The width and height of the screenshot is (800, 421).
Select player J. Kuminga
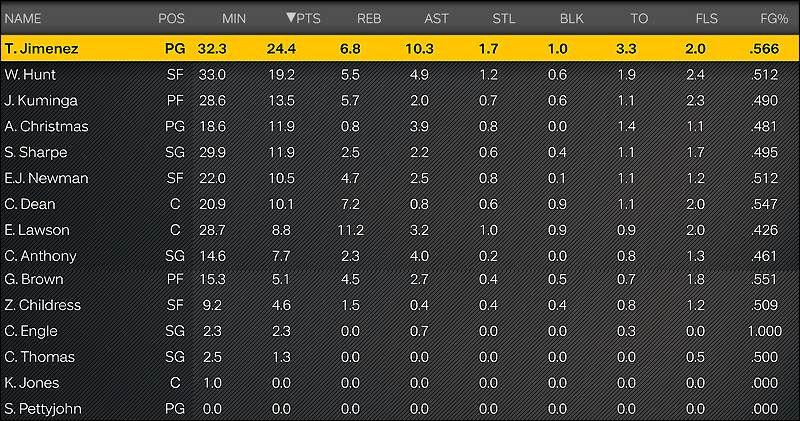tap(400, 101)
